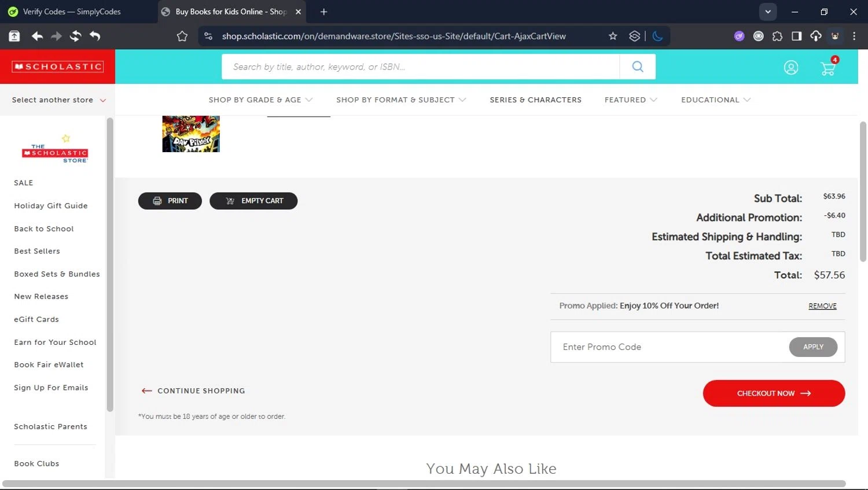Click the purple extension icon
The image size is (868, 490).
click(x=739, y=36)
